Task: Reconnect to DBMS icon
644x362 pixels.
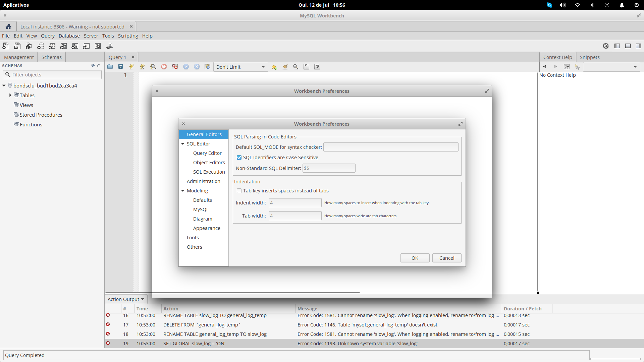Action: click(x=109, y=46)
